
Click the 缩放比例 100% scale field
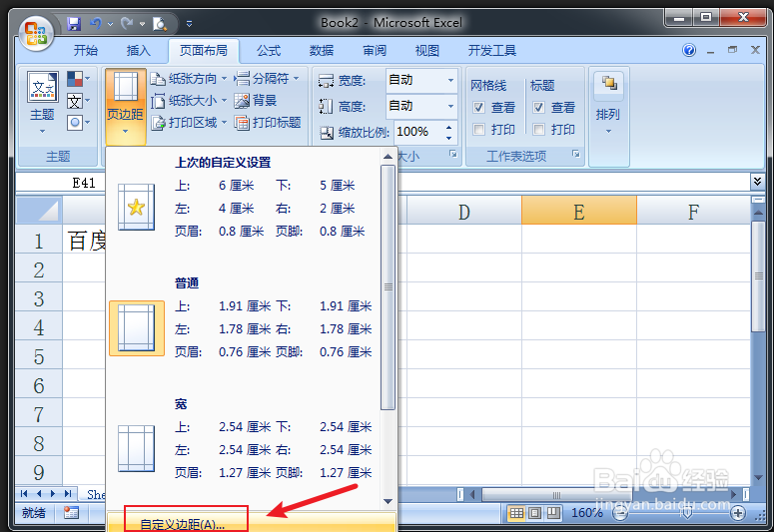point(418,132)
